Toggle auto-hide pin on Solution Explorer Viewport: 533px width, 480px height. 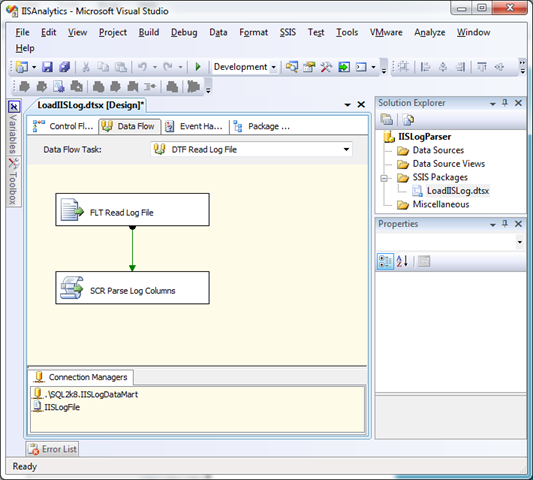(505, 103)
